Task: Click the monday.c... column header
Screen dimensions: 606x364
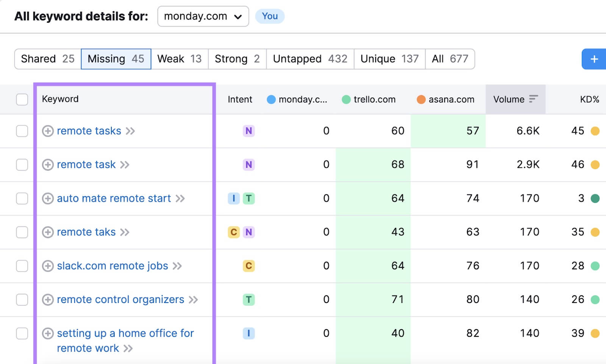Action: tap(297, 100)
